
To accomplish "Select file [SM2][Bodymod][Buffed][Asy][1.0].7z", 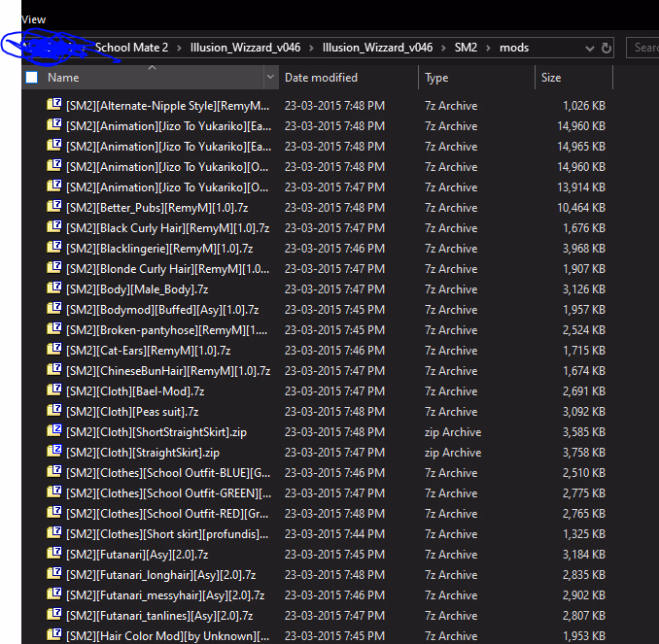I will pos(162,310).
